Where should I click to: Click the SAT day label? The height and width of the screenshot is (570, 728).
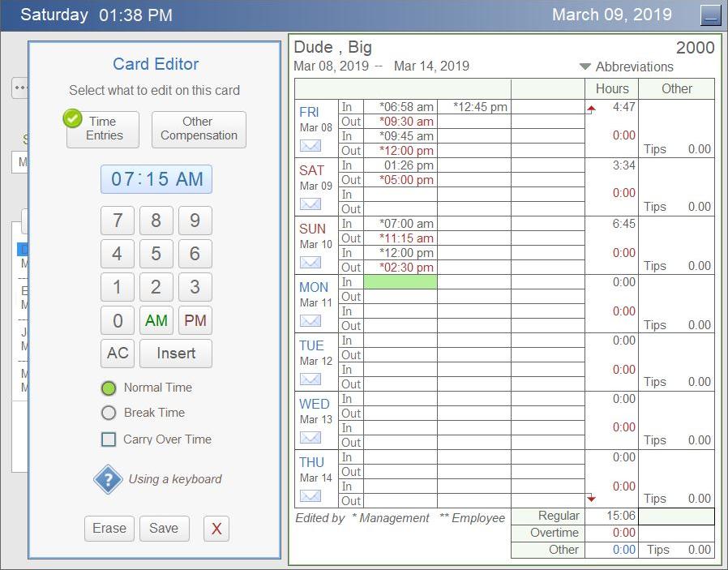click(311, 170)
